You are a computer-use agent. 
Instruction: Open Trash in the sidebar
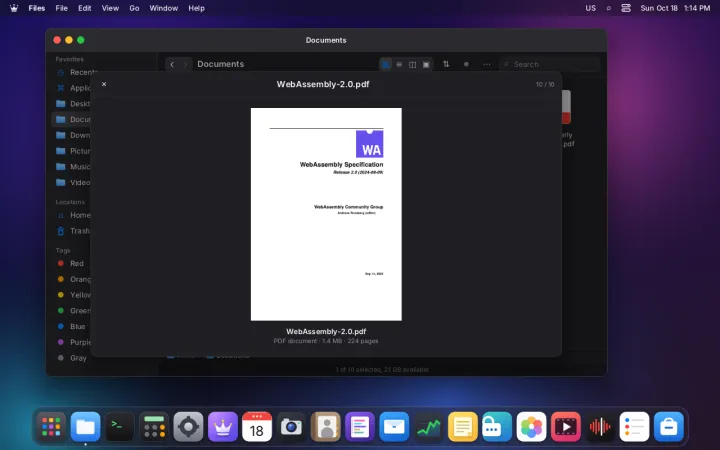(73, 231)
